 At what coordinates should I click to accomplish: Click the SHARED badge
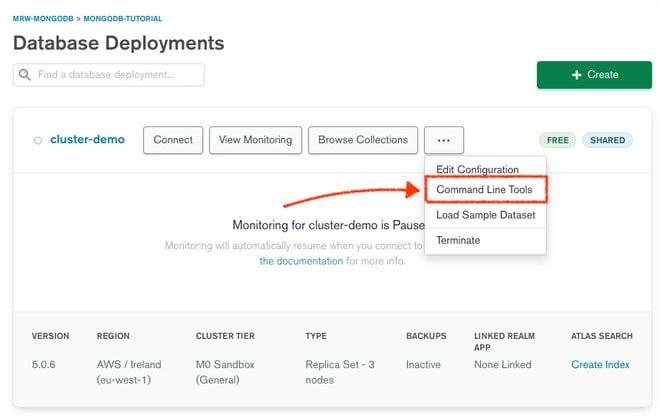[x=607, y=141]
